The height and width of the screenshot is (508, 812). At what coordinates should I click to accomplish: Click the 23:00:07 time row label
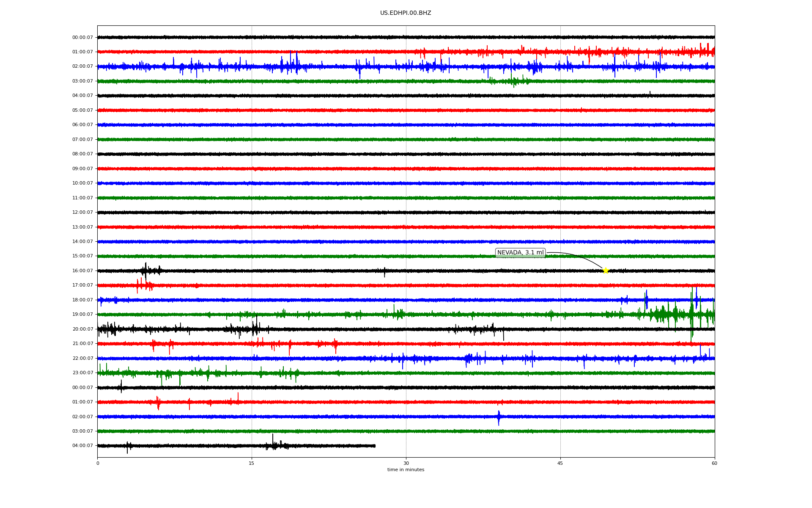82,373
